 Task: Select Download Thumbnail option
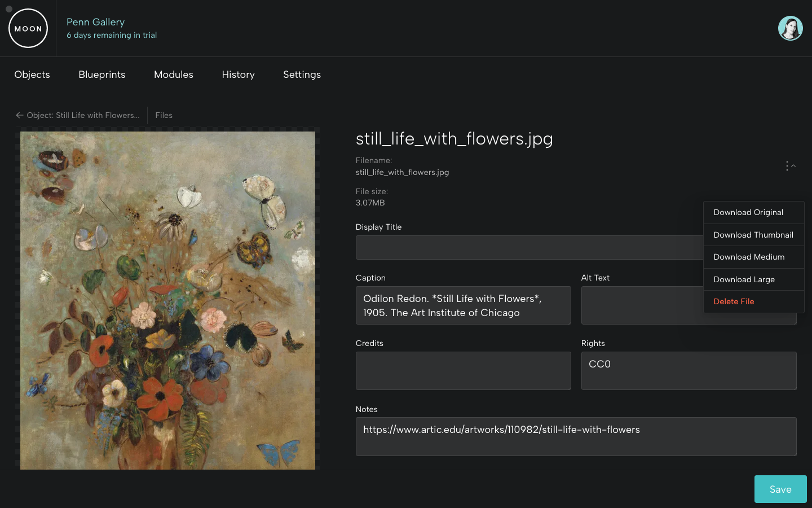(x=754, y=235)
